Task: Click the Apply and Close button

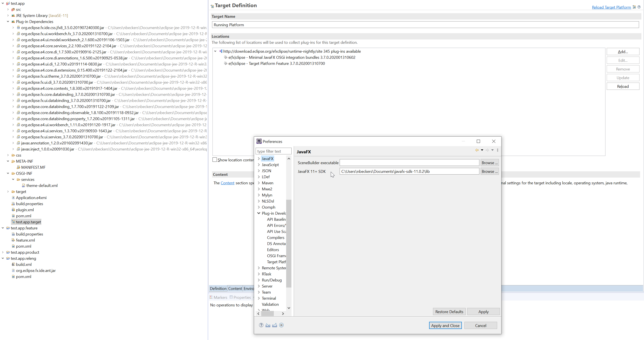Action: click(445, 325)
